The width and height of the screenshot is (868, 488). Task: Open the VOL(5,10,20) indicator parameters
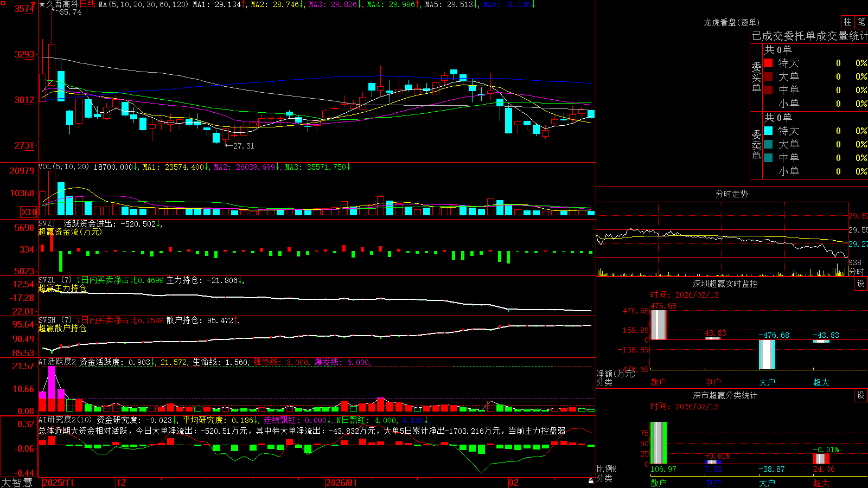click(x=63, y=167)
